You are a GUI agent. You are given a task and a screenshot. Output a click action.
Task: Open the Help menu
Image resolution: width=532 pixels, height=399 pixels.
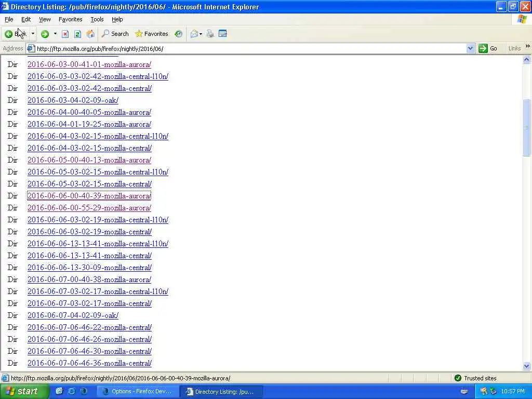(117, 19)
